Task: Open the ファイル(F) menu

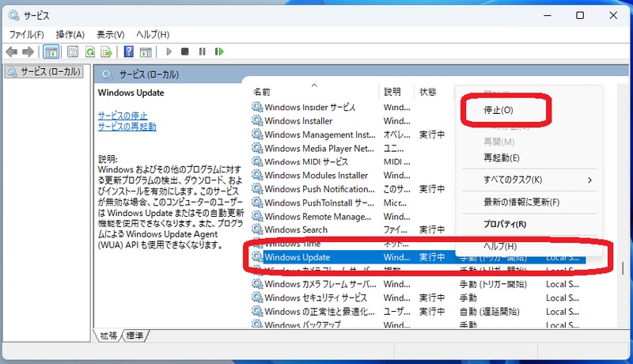Action: click(27, 35)
